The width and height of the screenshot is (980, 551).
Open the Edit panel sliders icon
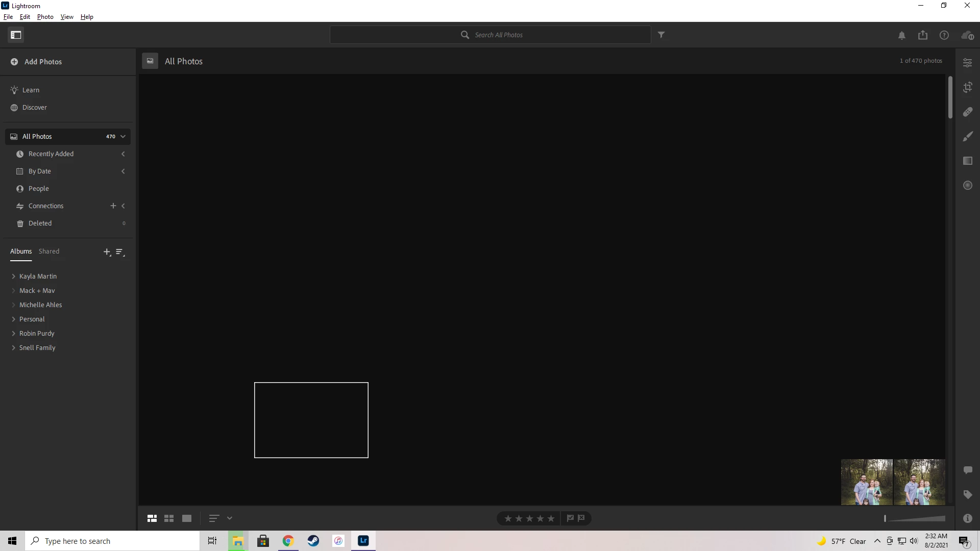pos(967,63)
